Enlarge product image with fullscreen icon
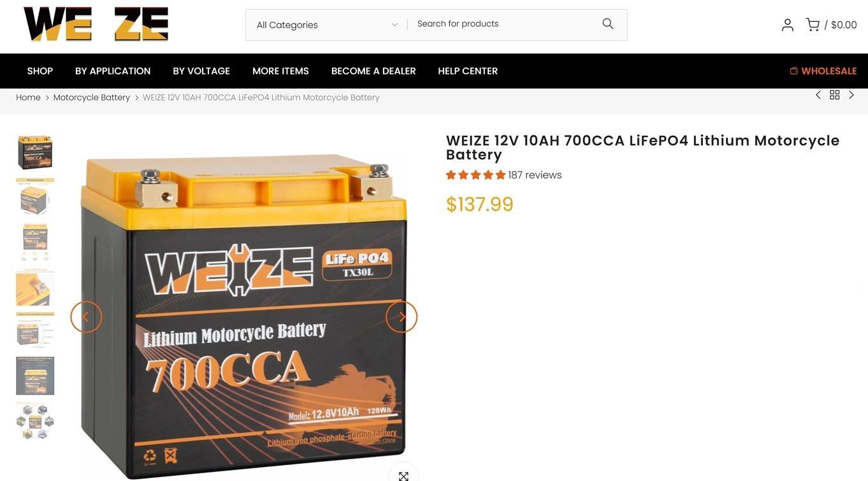This screenshot has width=868, height=481. point(403,475)
